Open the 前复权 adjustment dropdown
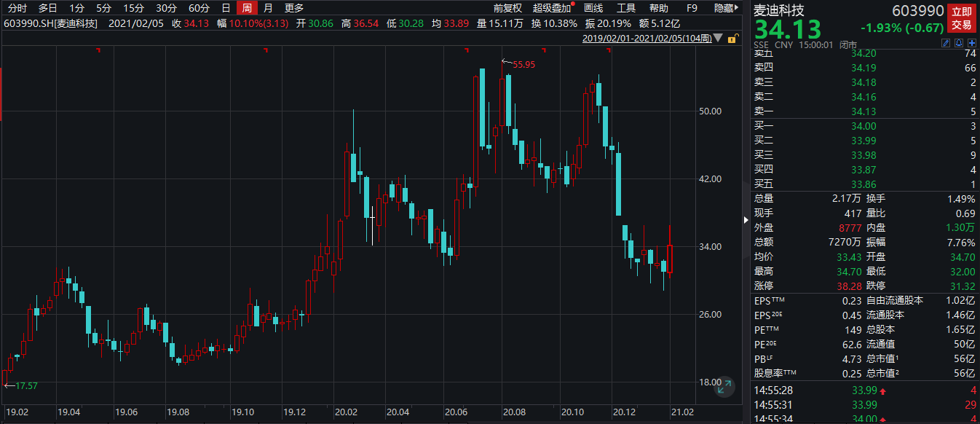 click(x=507, y=8)
